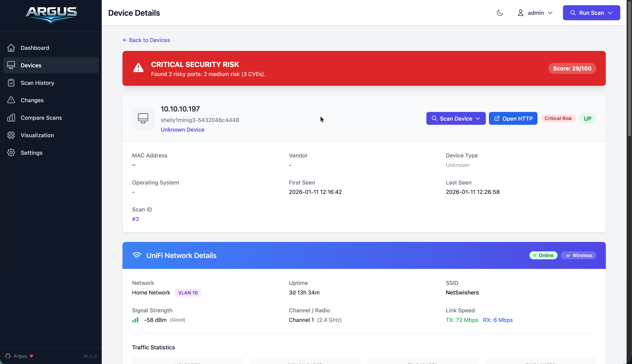Image resolution: width=632 pixels, height=364 pixels.
Task: Click the Compare Scans bar chart icon
Action: (x=11, y=118)
